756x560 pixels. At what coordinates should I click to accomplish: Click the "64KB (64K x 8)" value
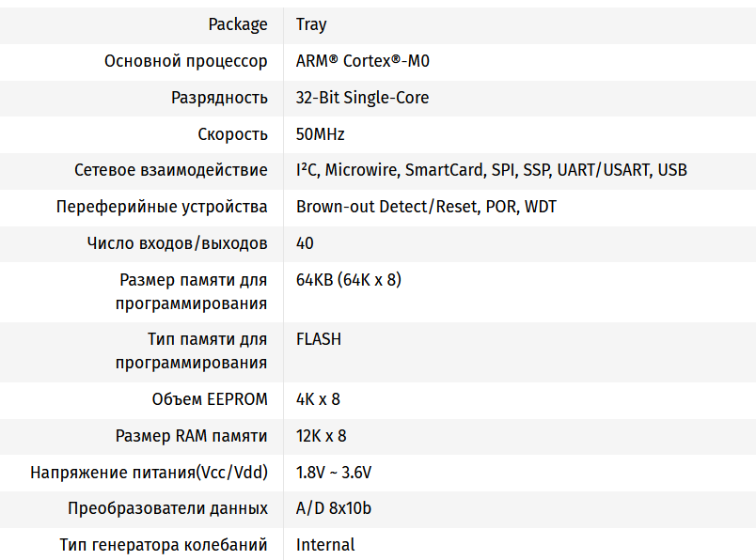coord(349,280)
